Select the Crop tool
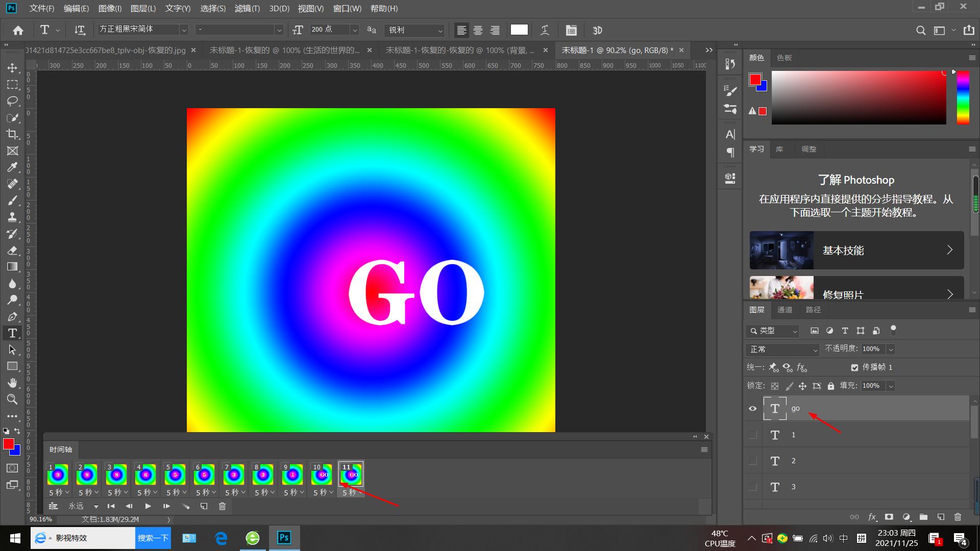This screenshot has width=980, height=551. tap(12, 134)
